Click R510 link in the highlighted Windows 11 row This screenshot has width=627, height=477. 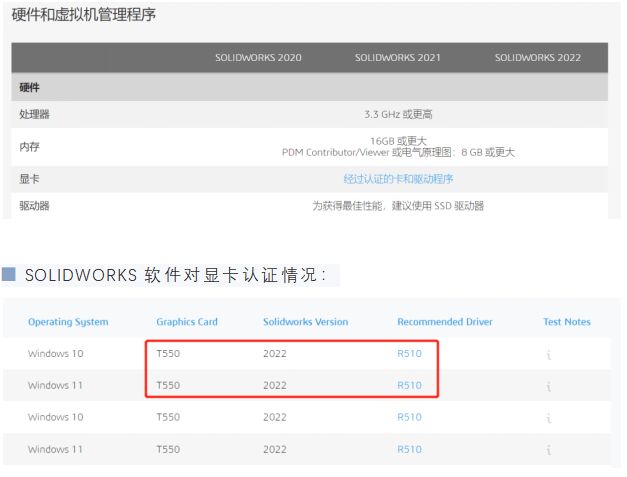tap(409, 385)
